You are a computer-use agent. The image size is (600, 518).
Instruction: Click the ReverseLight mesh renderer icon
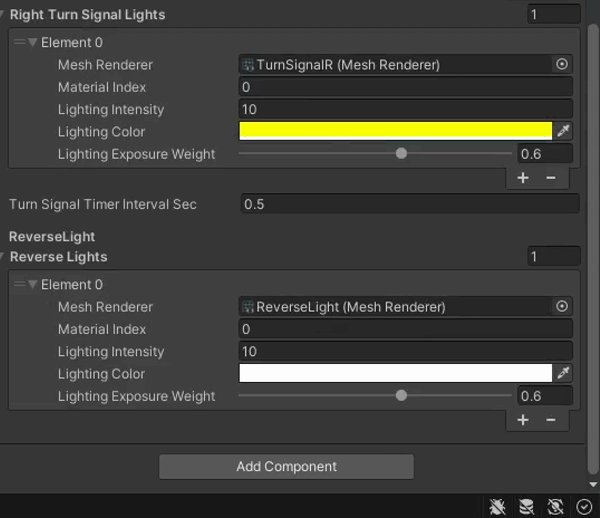248,307
